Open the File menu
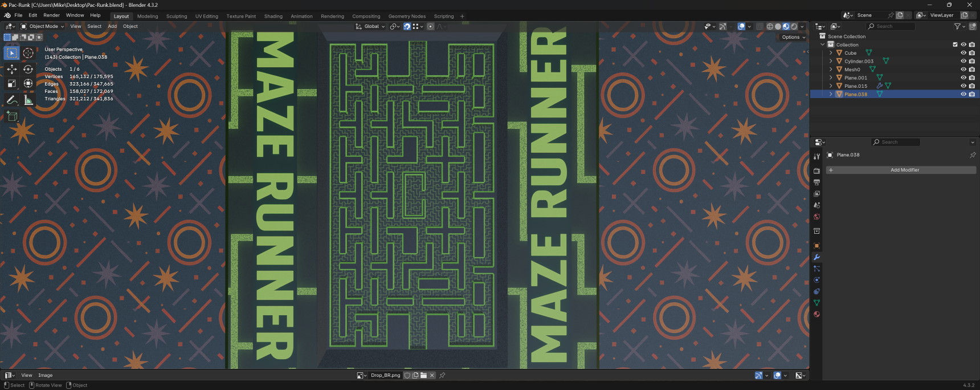Viewport: 980px width, 390px height. coord(18,15)
